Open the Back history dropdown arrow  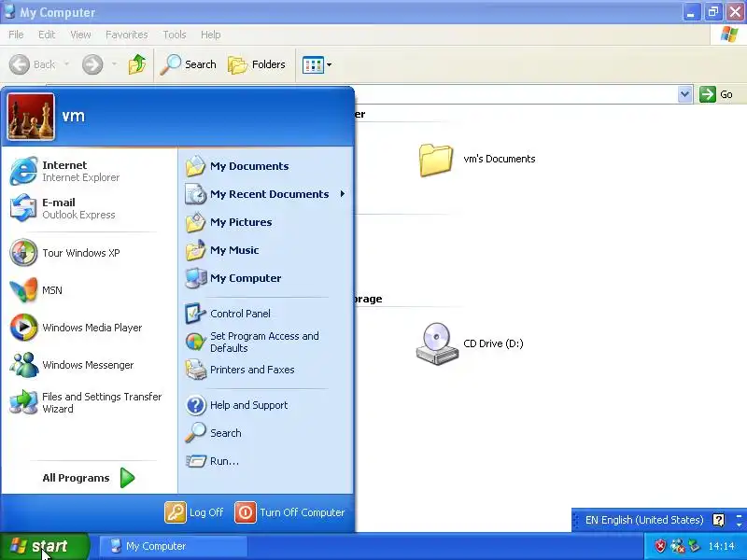click(66, 63)
